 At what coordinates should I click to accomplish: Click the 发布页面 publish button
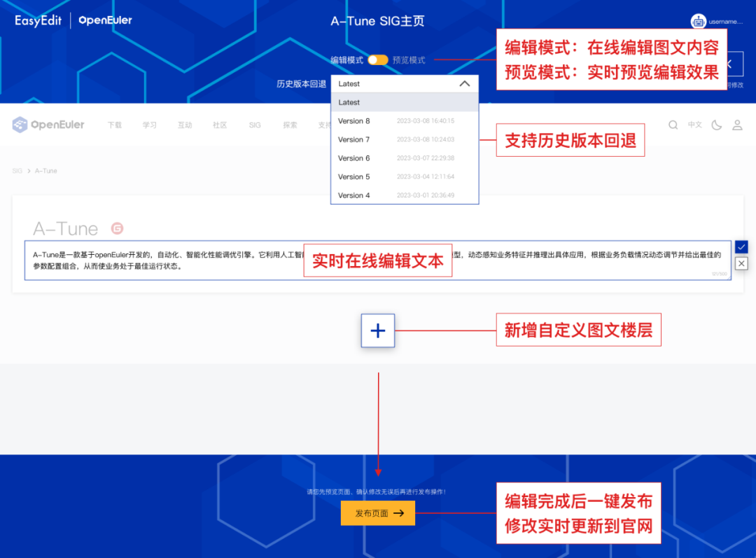(378, 513)
